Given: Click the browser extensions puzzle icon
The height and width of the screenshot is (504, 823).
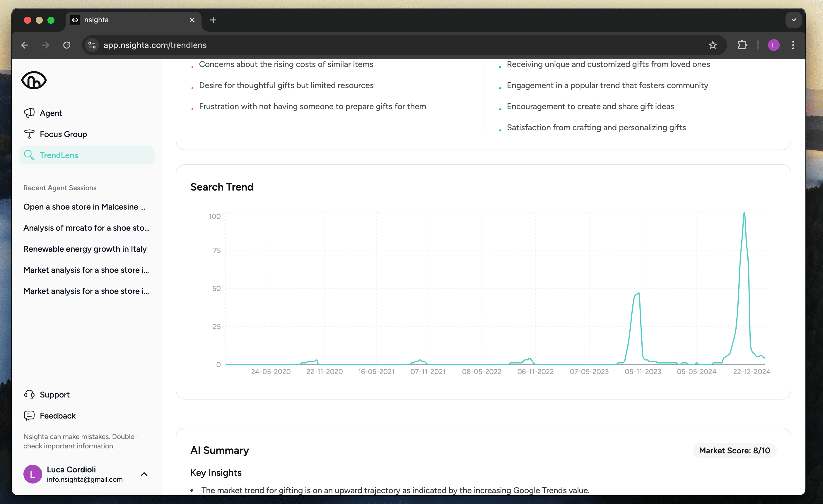Looking at the screenshot, I should (x=742, y=45).
